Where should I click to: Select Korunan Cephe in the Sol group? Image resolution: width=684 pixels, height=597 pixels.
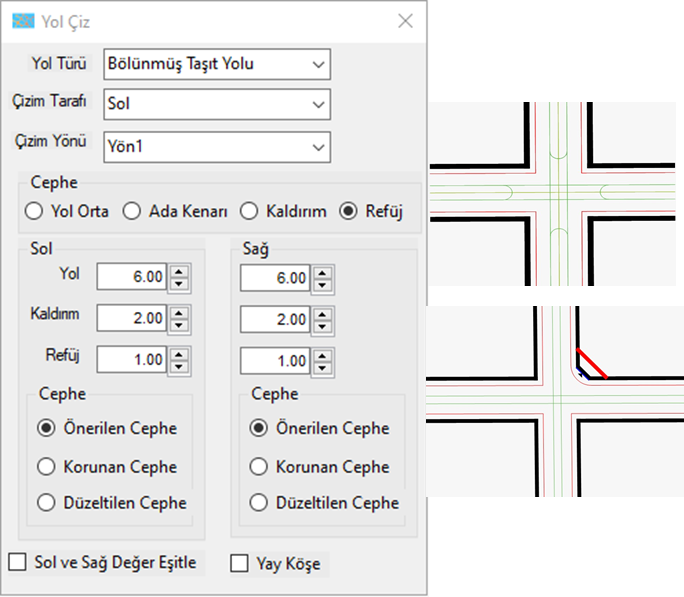[x=46, y=466]
